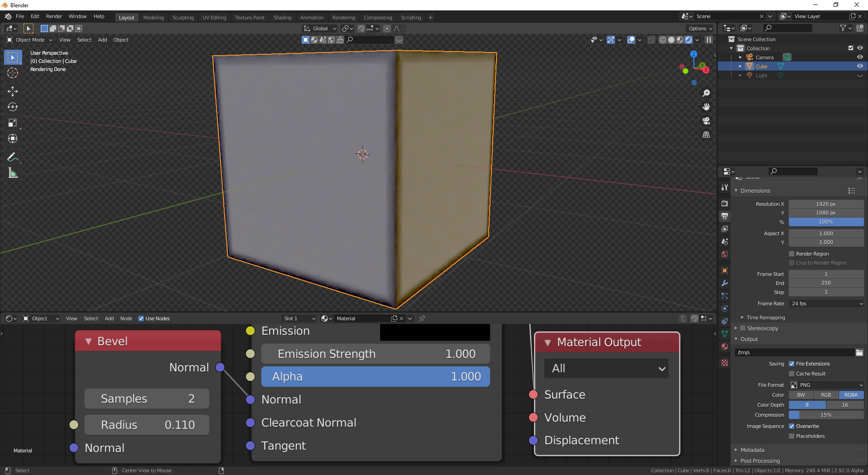Collapse the Bevel node triangle
Screen dimensions: 868x475
pos(89,342)
